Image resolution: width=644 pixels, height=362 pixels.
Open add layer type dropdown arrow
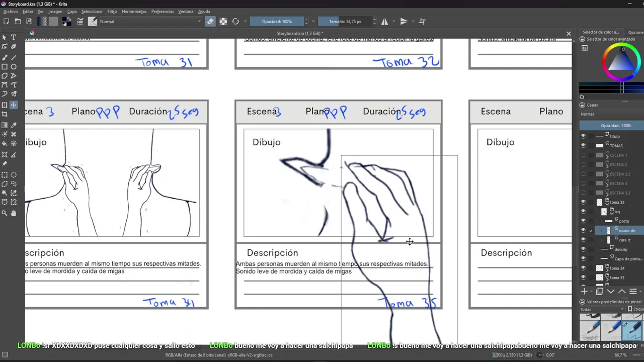(x=592, y=291)
